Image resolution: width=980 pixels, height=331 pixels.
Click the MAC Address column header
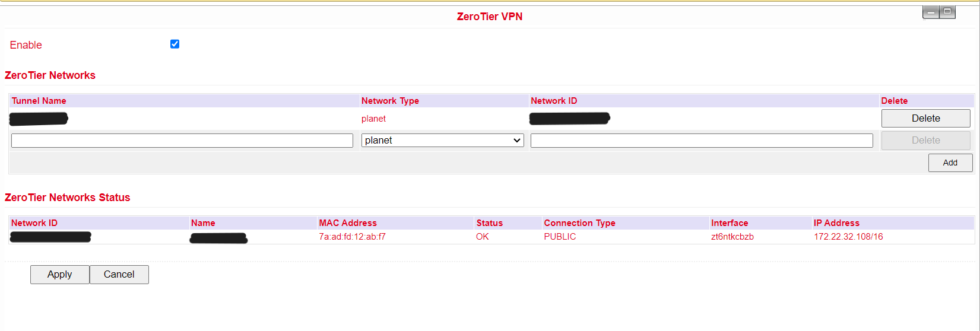[348, 223]
